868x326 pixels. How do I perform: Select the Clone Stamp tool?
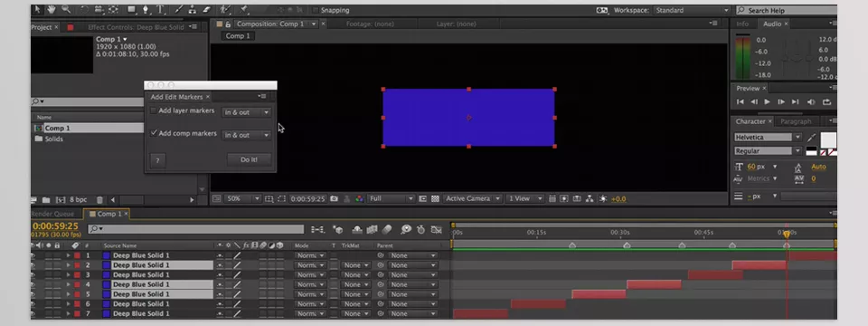coord(193,9)
